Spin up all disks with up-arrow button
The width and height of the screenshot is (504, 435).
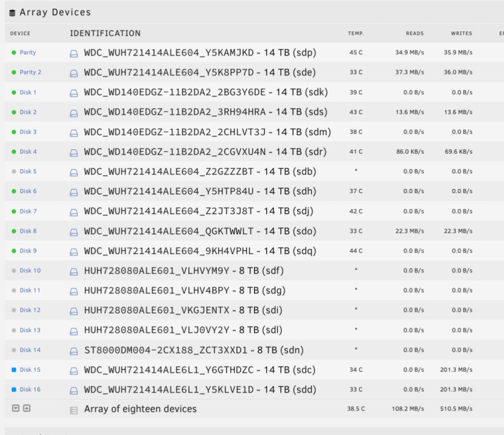27,408
